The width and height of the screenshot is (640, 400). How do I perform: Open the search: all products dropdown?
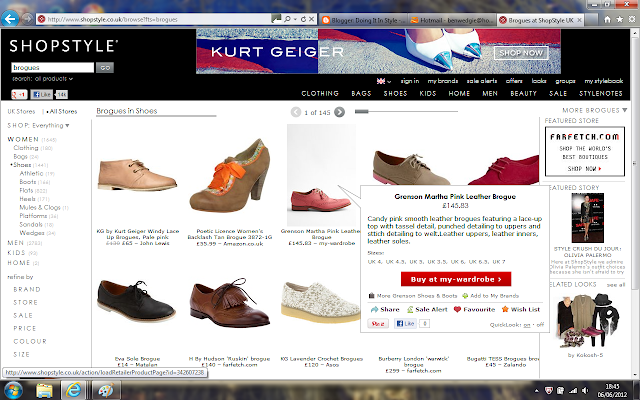(x=42, y=78)
